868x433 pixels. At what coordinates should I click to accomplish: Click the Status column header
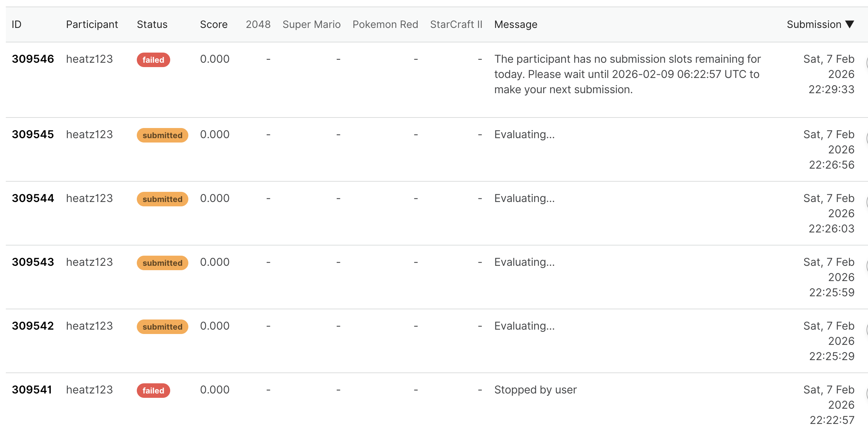point(152,24)
